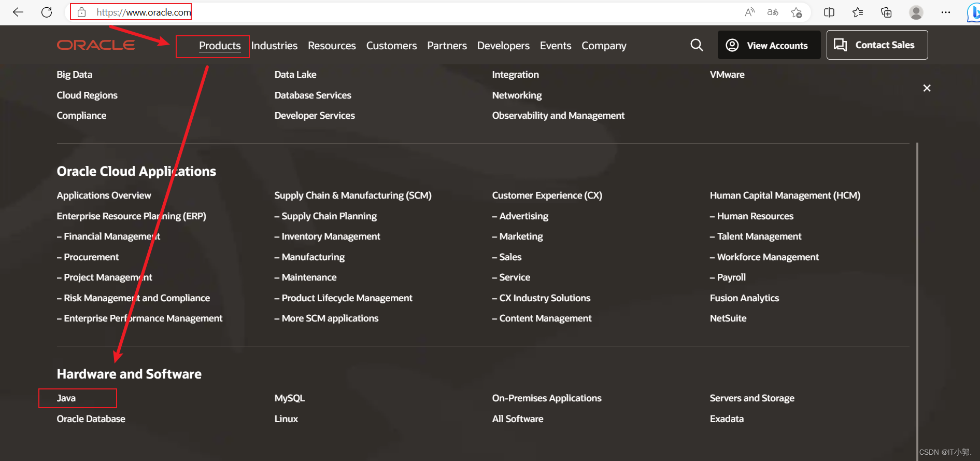
Task: Click the Oracle logo
Action: pyautogui.click(x=96, y=45)
